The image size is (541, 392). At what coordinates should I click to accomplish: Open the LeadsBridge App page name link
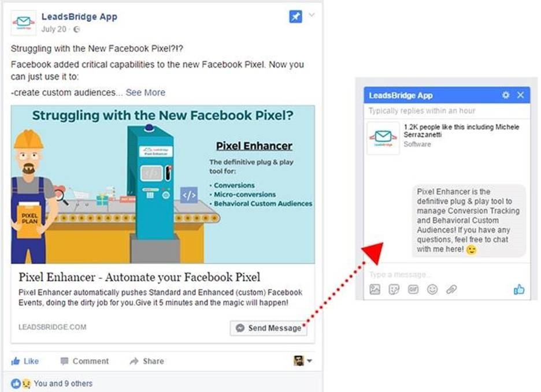(x=79, y=17)
